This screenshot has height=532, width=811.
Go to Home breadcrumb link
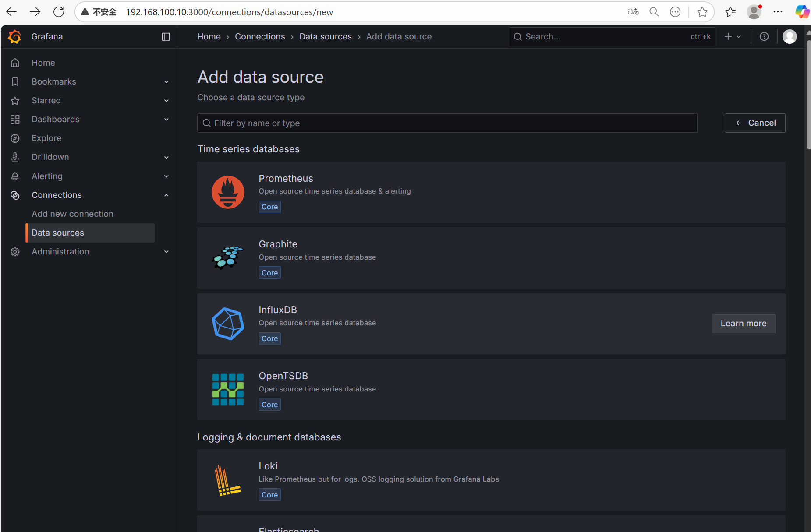(x=209, y=37)
